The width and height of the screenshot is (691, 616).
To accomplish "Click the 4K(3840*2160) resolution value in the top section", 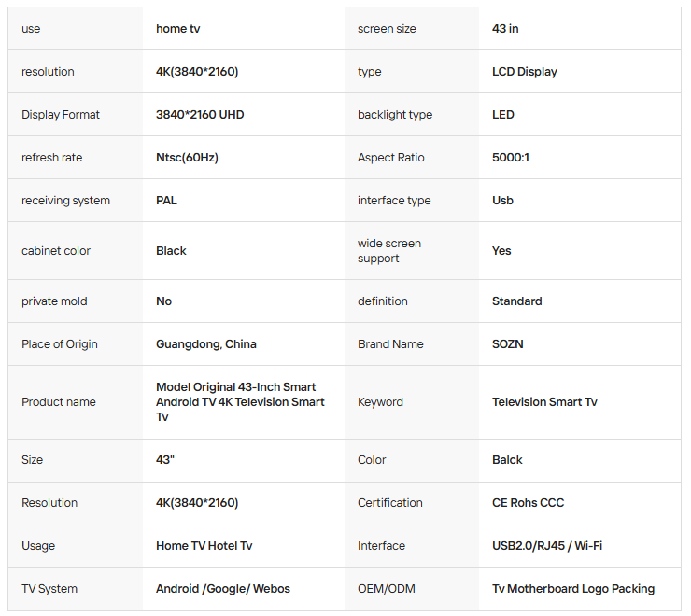I will tap(197, 71).
